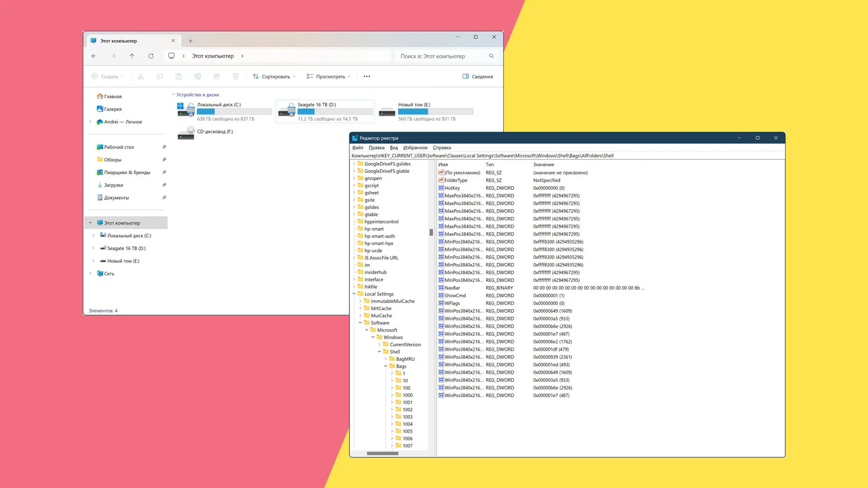The height and width of the screenshot is (488, 868).
Task: Open the Избранное menu in Registry Editor
Action: click(415, 148)
